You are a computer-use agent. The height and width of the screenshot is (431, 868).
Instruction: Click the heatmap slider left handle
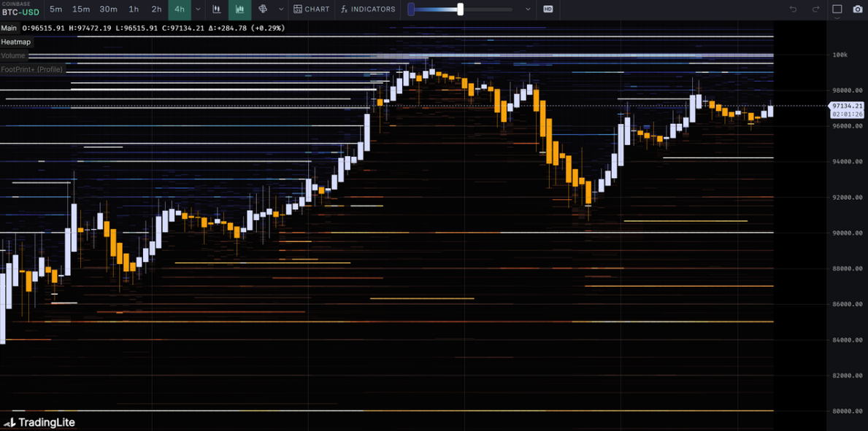pyautogui.click(x=411, y=9)
